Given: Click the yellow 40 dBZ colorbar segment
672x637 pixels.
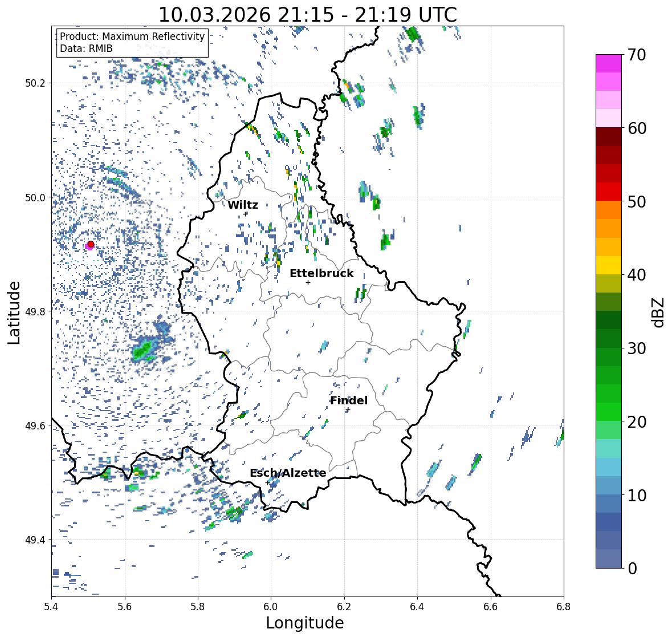Looking at the screenshot, I should coord(609,265).
